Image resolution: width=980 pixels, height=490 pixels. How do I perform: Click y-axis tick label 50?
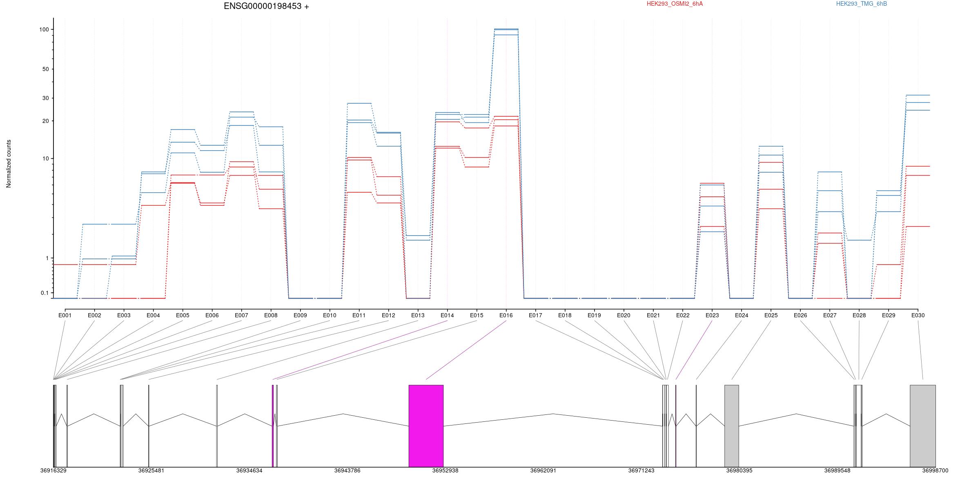(x=45, y=69)
